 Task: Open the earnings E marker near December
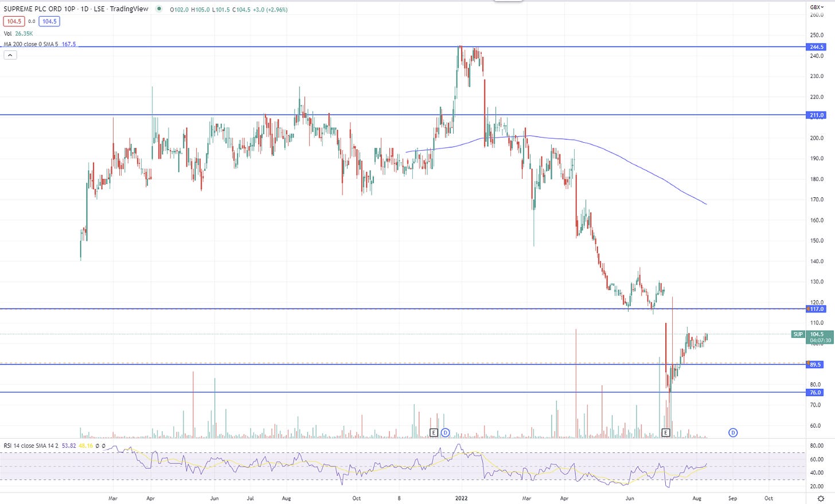[x=434, y=432]
